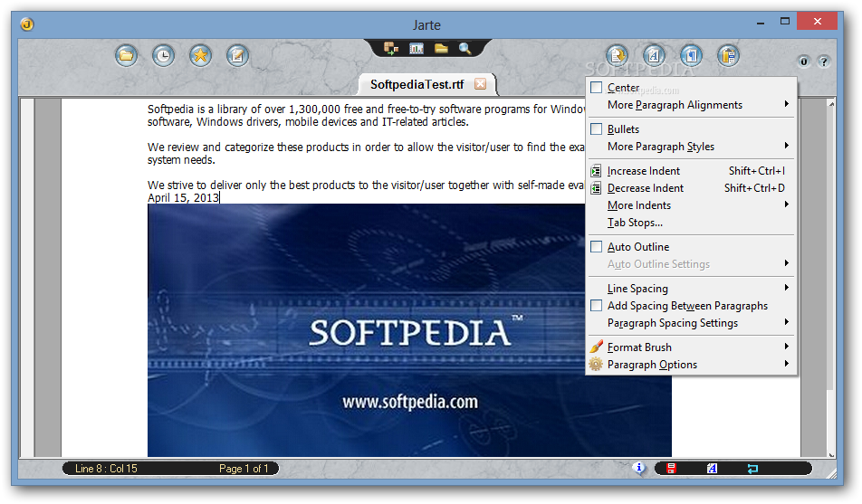The image size is (862, 504).
Task: Expand More Paragraph Styles submenu arrow
Action: pos(787,146)
